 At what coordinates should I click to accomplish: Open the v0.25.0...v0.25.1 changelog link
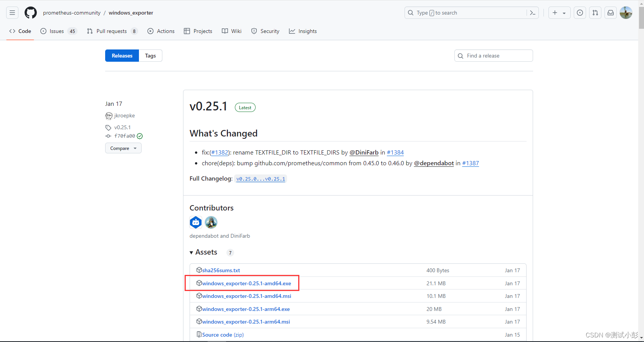(x=261, y=179)
